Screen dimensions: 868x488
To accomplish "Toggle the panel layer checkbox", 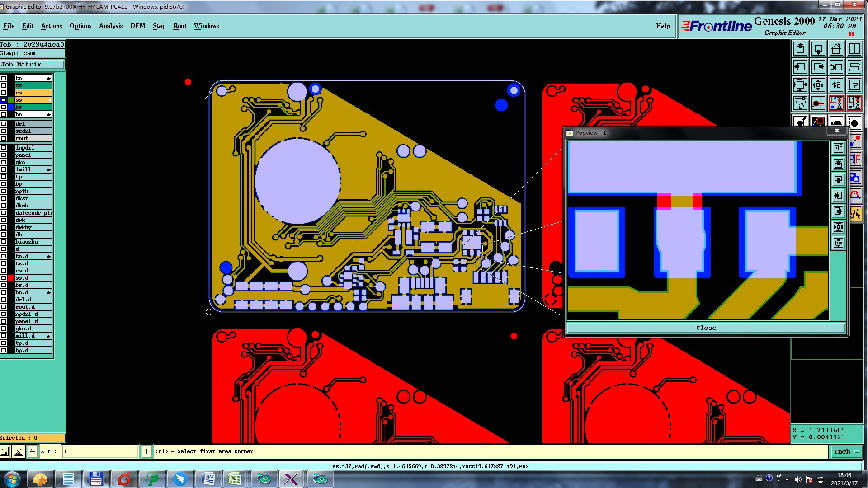I will [x=4, y=155].
